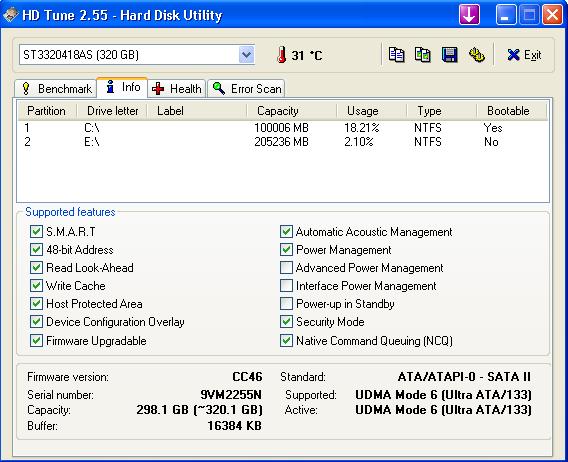Click the Active UDMA Mode 6 value
568x462 pixels.
pos(443,410)
